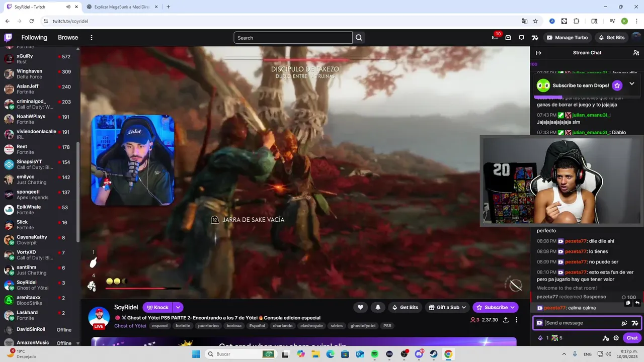Open channel points icon in message box
Screen dimensions: 644x362
635,323
